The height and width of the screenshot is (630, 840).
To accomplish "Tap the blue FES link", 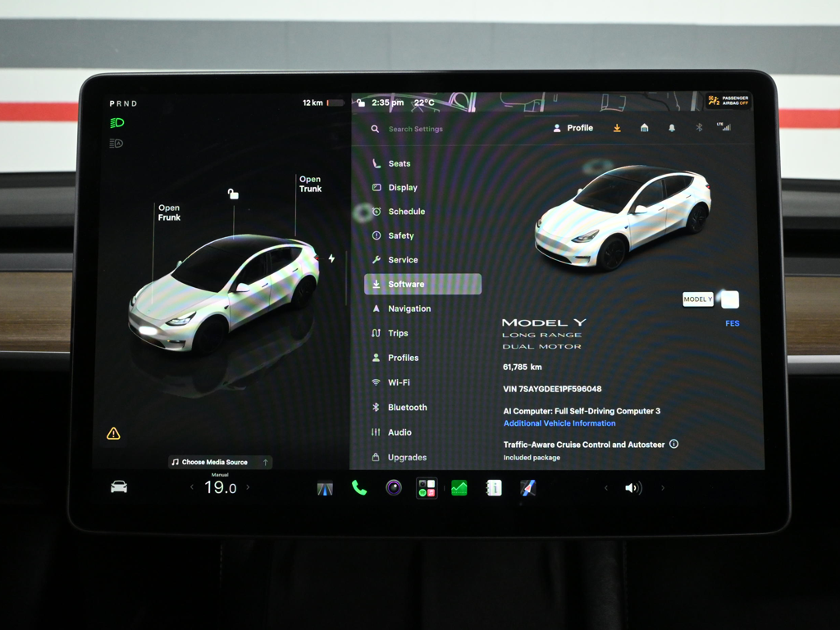I will pos(732,323).
